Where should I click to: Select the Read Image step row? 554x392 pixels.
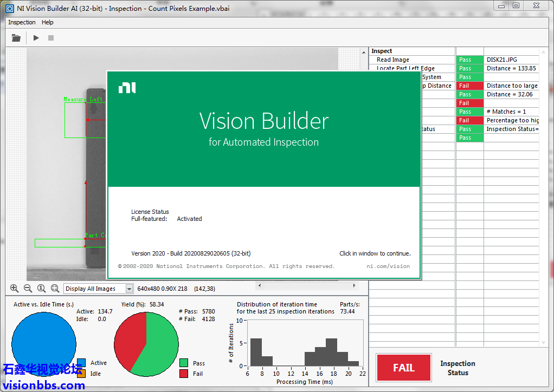coord(393,60)
